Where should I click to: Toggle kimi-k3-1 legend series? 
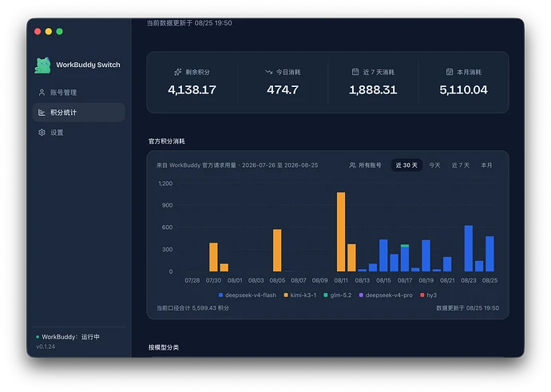(300, 295)
